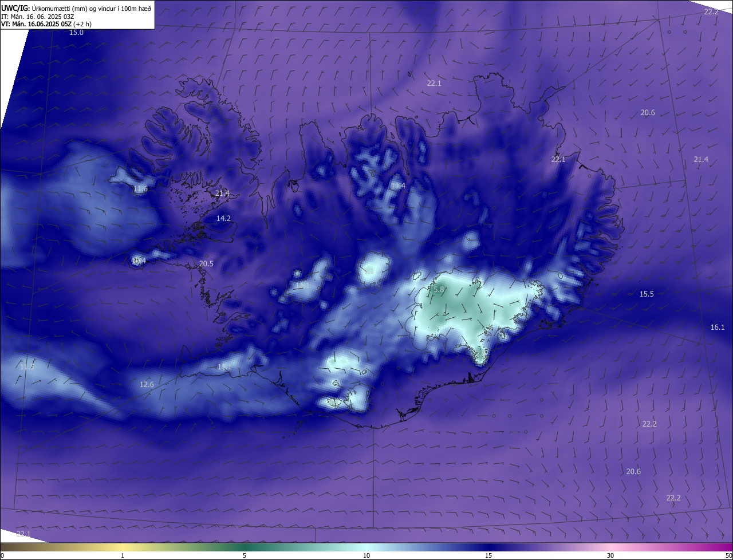This screenshot has width=733, height=560.
Task: Select the initial time line 'IT: Mán. 16. 06. 2025 03Z'
Action: [39, 17]
